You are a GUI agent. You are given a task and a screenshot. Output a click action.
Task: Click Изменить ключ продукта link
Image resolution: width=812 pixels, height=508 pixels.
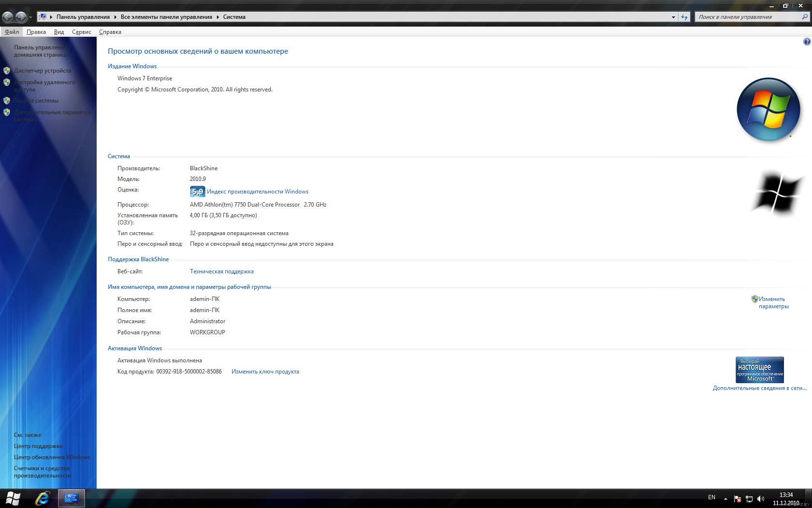[x=265, y=372]
